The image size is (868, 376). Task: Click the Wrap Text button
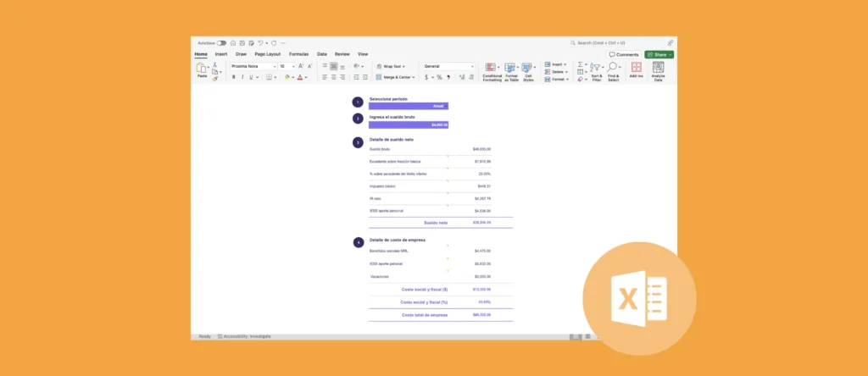pyautogui.click(x=391, y=66)
